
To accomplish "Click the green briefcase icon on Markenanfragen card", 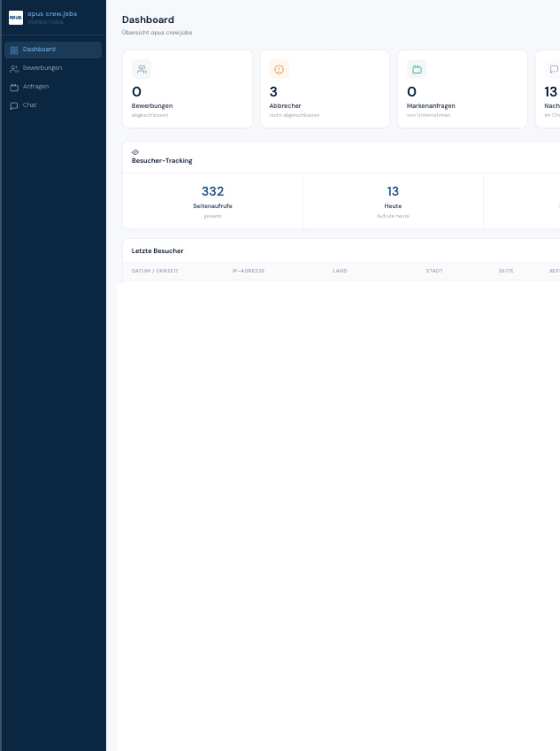I will click(416, 69).
